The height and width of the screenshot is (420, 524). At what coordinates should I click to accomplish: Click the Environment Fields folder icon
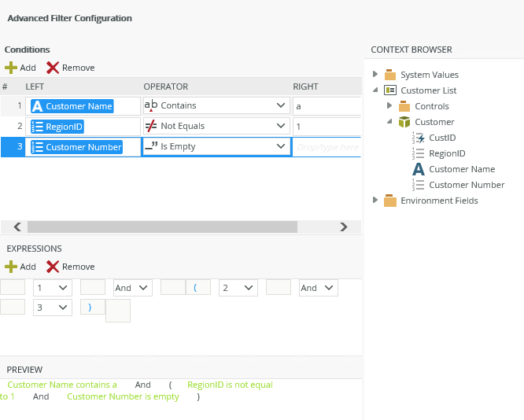click(x=390, y=201)
